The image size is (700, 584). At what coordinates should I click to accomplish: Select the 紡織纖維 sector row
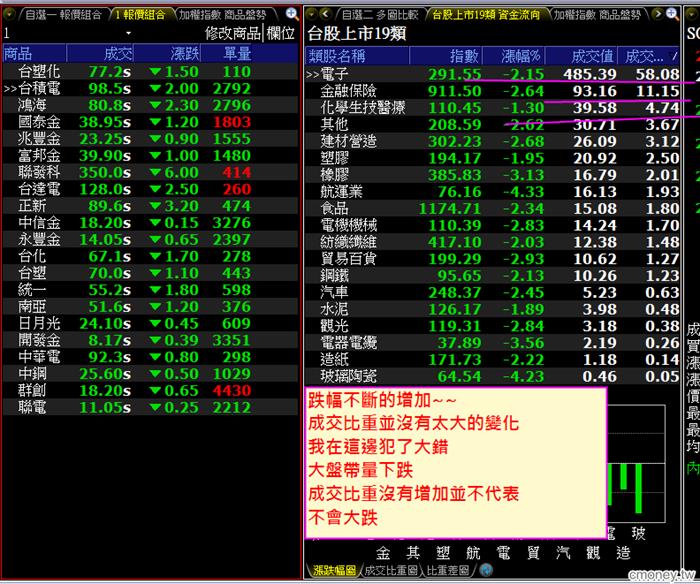[x=493, y=242]
